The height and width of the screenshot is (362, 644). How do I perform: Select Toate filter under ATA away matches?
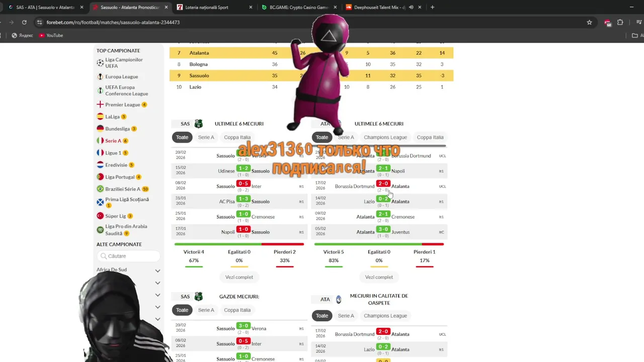coord(322,316)
